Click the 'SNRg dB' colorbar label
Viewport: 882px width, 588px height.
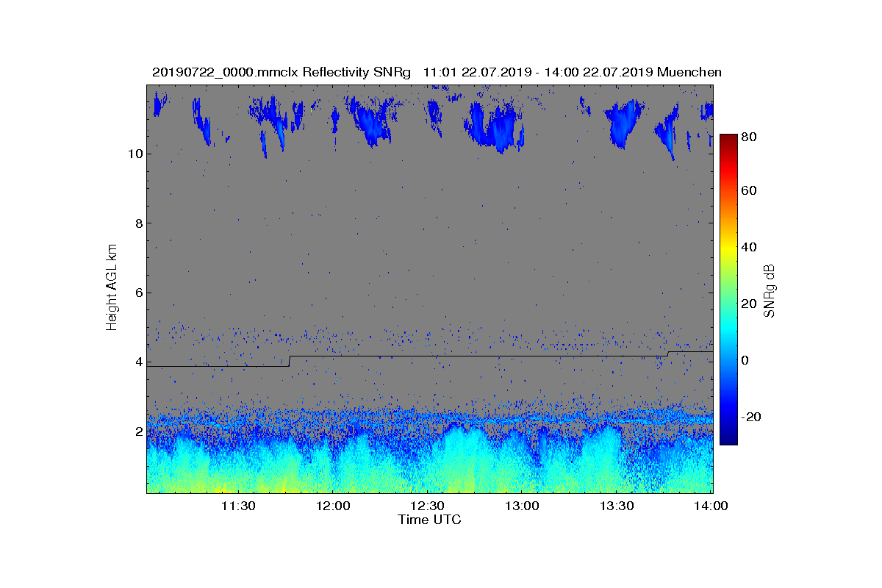click(770, 291)
